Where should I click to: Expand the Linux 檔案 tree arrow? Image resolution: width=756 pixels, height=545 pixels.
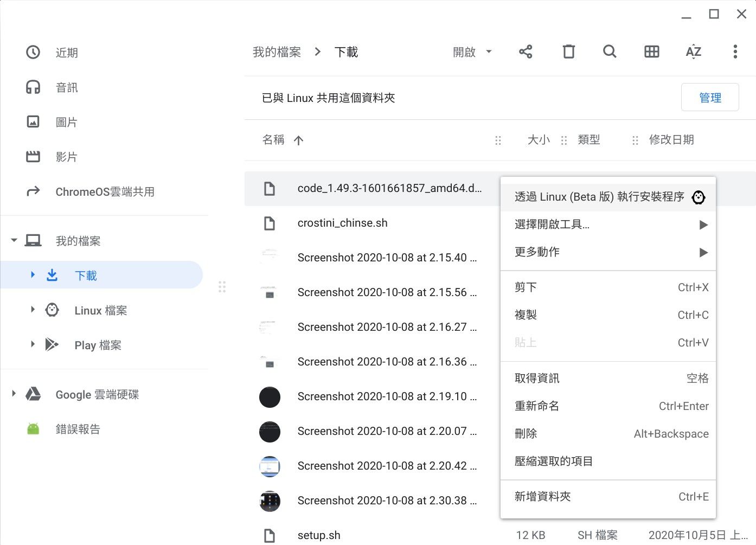click(33, 310)
